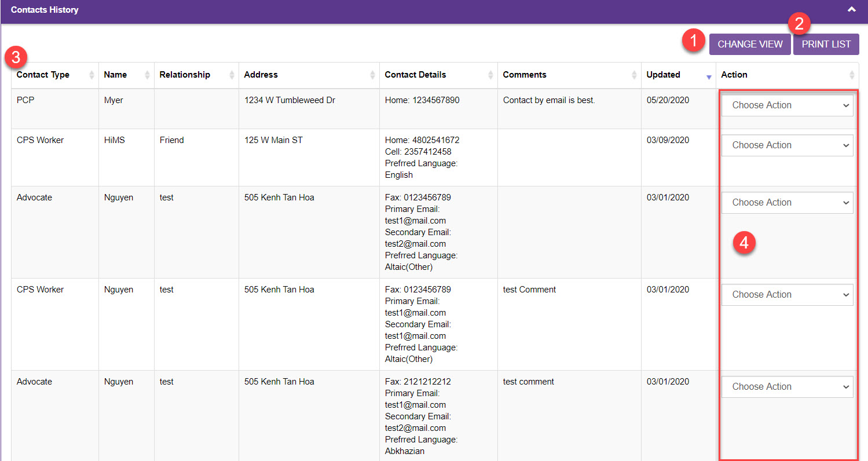Collapse the Contacts History panel chevron
Screen dimensions: 868x461
click(x=851, y=9)
